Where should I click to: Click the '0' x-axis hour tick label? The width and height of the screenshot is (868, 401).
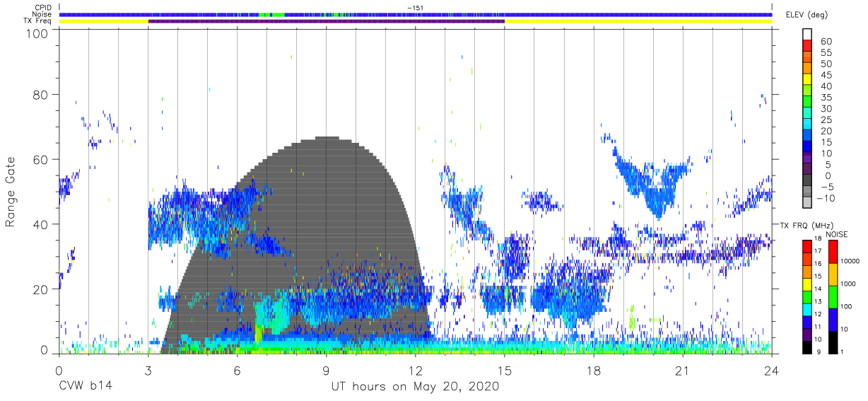coord(59,371)
